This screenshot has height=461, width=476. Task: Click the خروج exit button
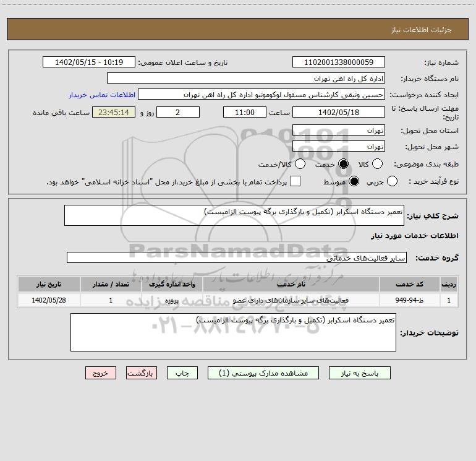click(x=101, y=373)
